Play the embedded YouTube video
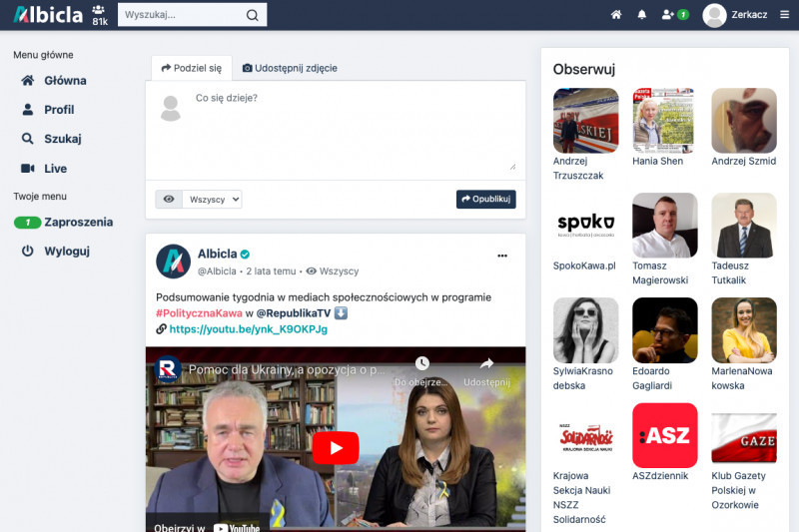This screenshot has width=799, height=532. tap(335, 447)
